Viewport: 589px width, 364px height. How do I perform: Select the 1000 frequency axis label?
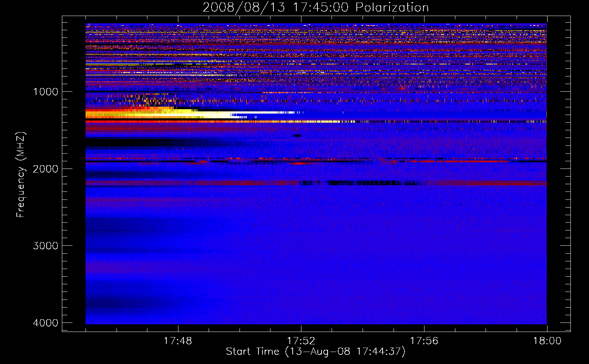coord(46,92)
